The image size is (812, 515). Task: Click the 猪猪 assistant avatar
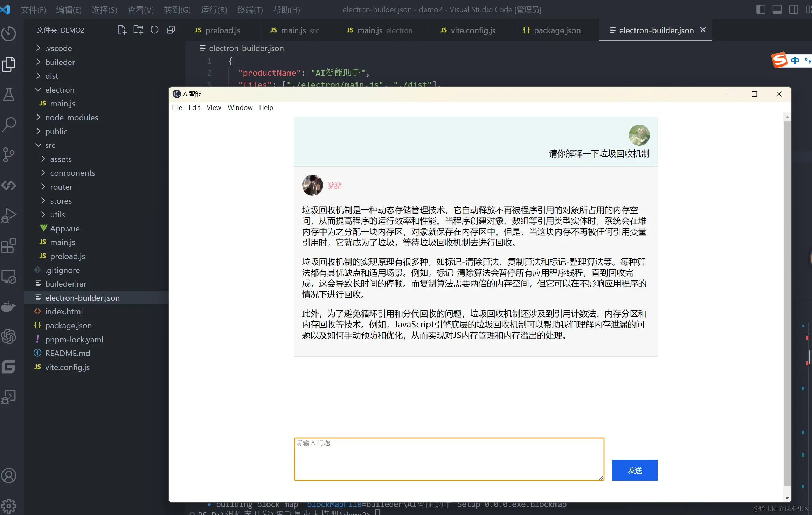312,185
